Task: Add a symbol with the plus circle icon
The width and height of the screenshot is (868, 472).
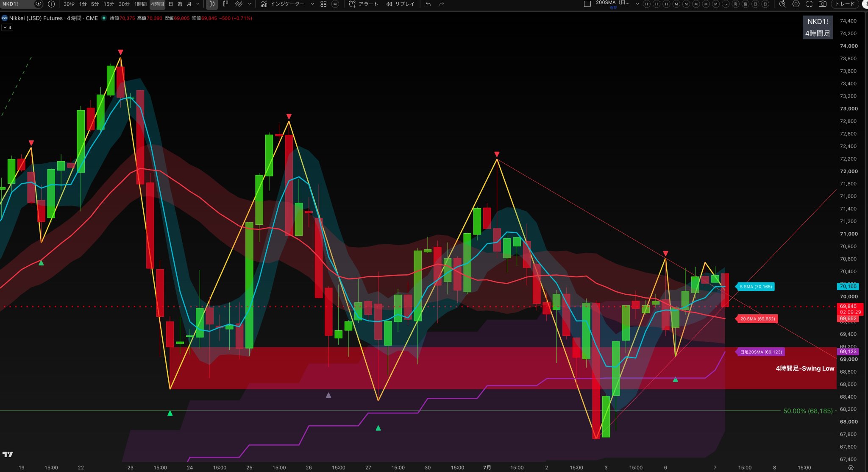Action: (51, 4)
